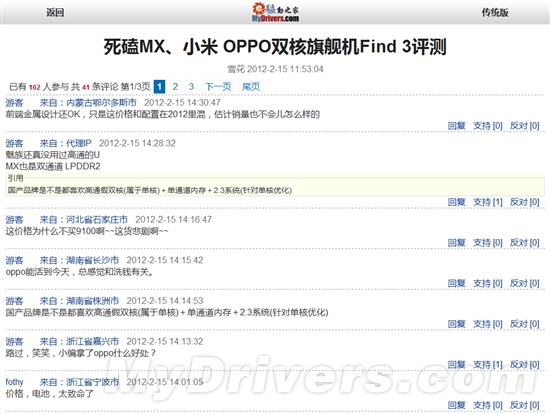The image size is (550, 414).
Task: Click the 浙江省宁波市 location link
Action: coord(93,382)
